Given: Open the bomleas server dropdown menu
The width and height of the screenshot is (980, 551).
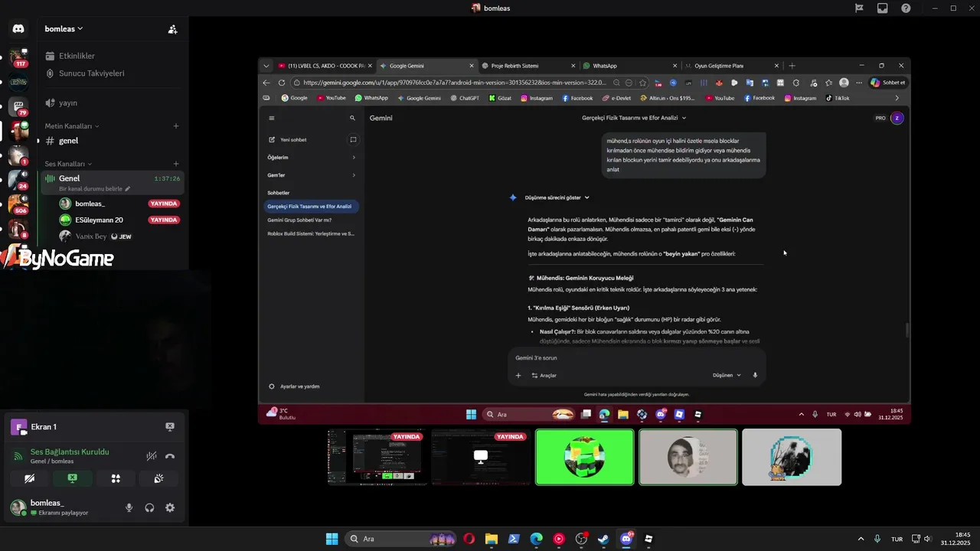Looking at the screenshot, I should (x=64, y=29).
